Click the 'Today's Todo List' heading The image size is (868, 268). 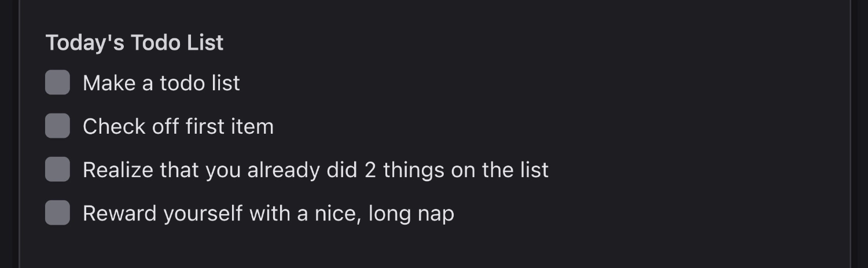[x=134, y=43]
